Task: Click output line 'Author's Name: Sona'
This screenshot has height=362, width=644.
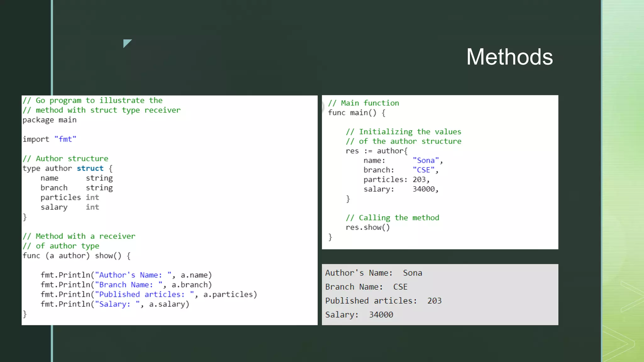Action: click(x=374, y=273)
